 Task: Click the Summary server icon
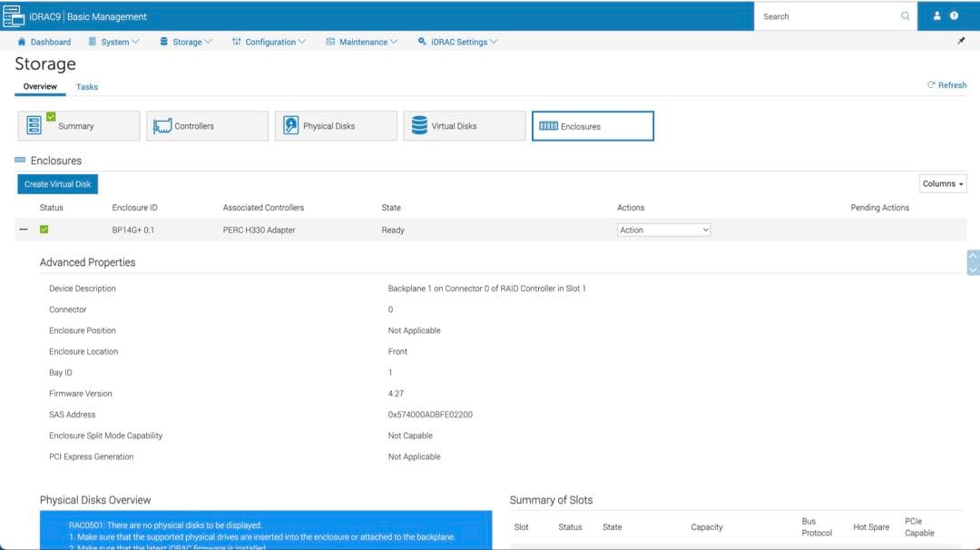click(34, 125)
